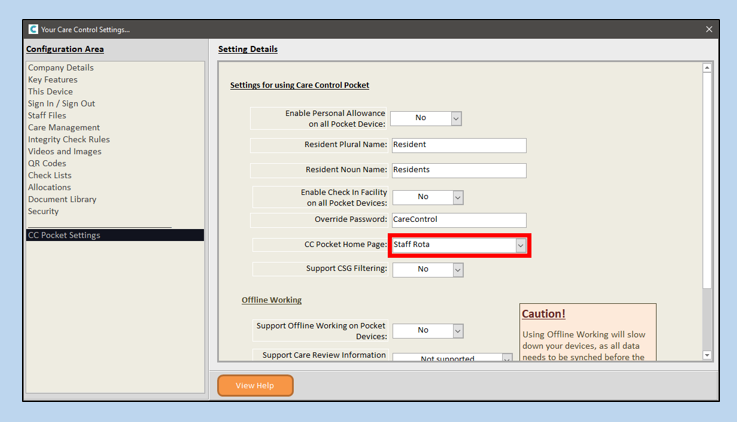Click the Resident Plural Name field
The width and height of the screenshot is (737, 422).
click(458, 145)
